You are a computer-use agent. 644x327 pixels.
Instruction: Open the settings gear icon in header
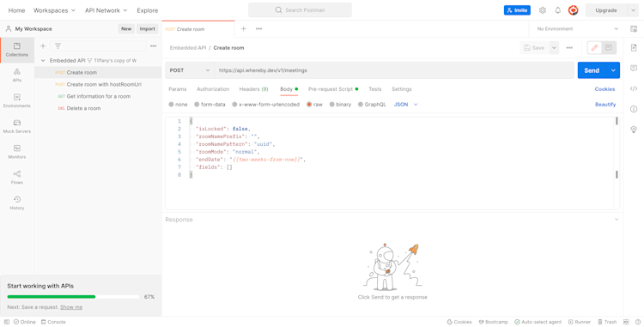(x=543, y=10)
